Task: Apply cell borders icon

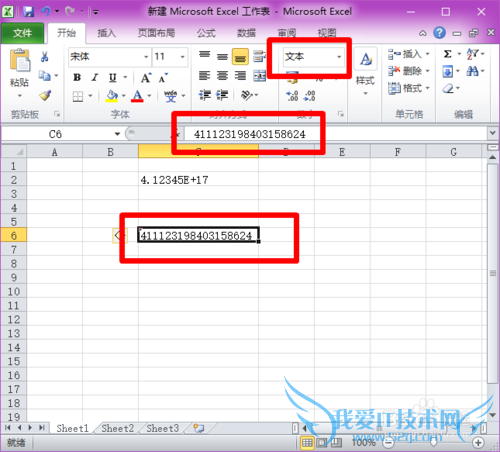Action: (78, 97)
